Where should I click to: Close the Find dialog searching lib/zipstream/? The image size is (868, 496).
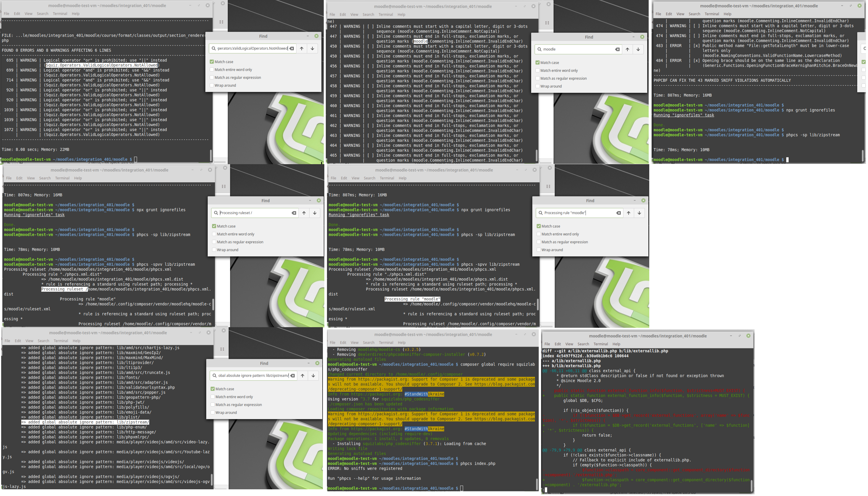pyautogui.click(x=317, y=363)
